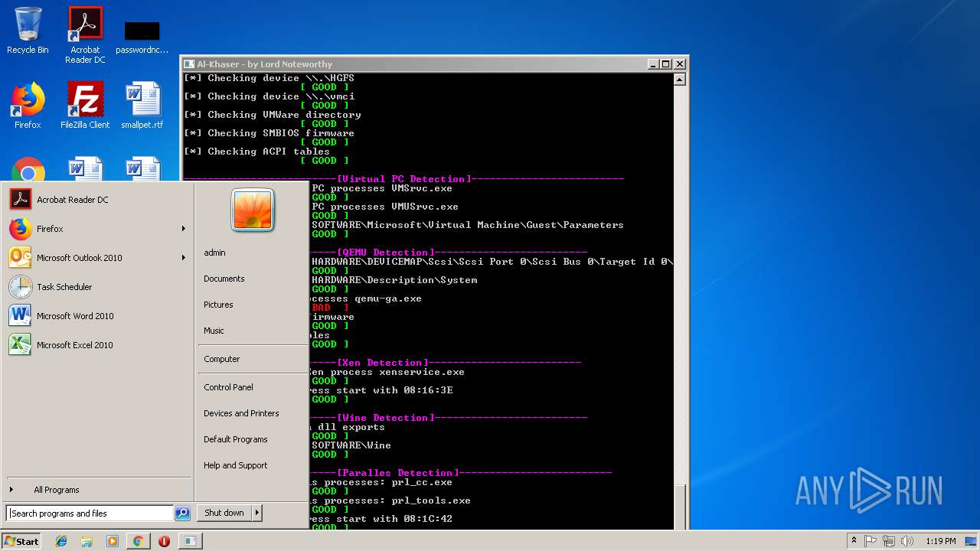Open volume speaker tray icon
The image size is (980, 551).
point(907,541)
